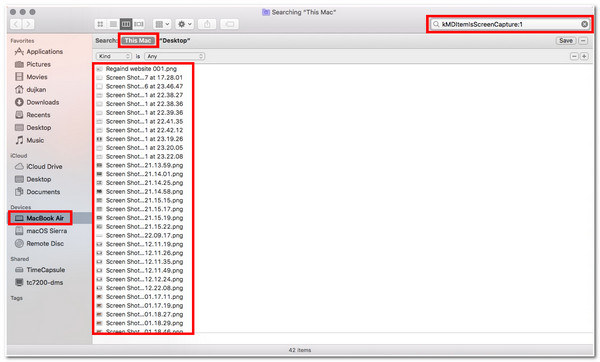Select Screen Shot...21.14.25.png

pyautogui.click(x=144, y=183)
